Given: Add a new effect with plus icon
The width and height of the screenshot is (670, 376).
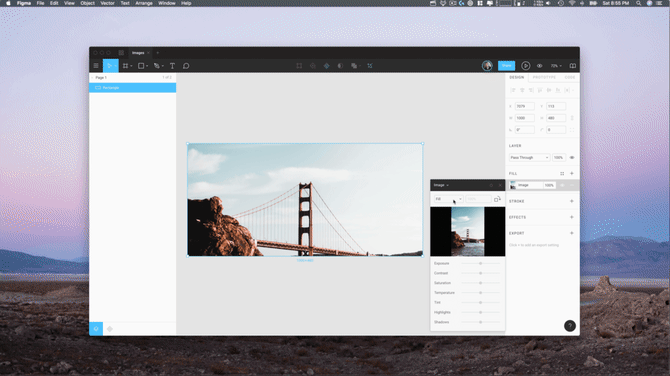Looking at the screenshot, I should pos(572,217).
